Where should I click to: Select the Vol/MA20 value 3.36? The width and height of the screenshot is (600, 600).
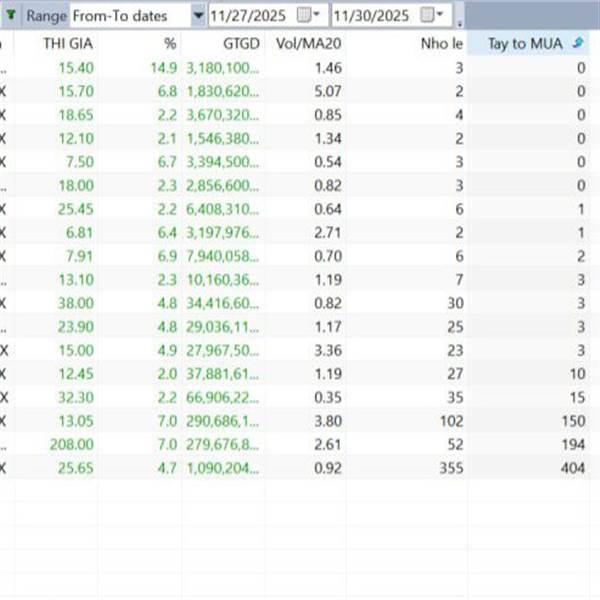pos(328,351)
